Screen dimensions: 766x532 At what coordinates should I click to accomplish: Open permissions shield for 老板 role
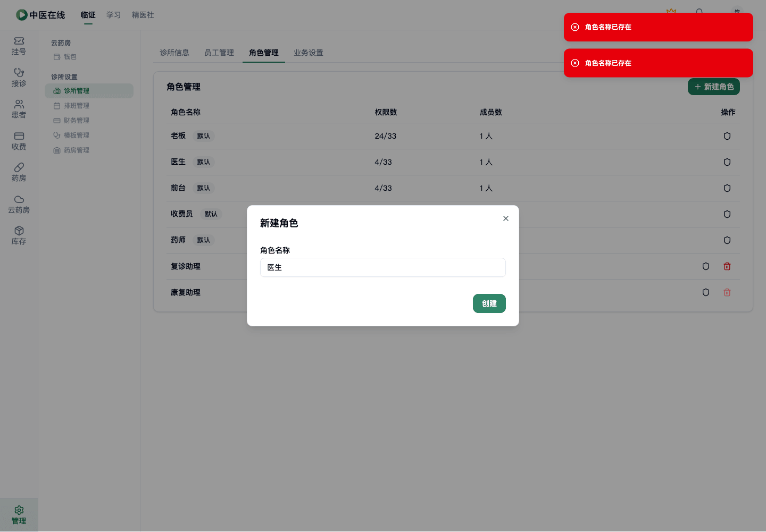pyautogui.click(x=727, y=136)
